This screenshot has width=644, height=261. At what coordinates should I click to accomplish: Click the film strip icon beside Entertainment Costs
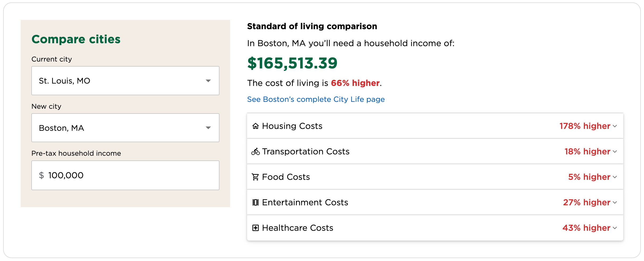(x=255, y=202)
